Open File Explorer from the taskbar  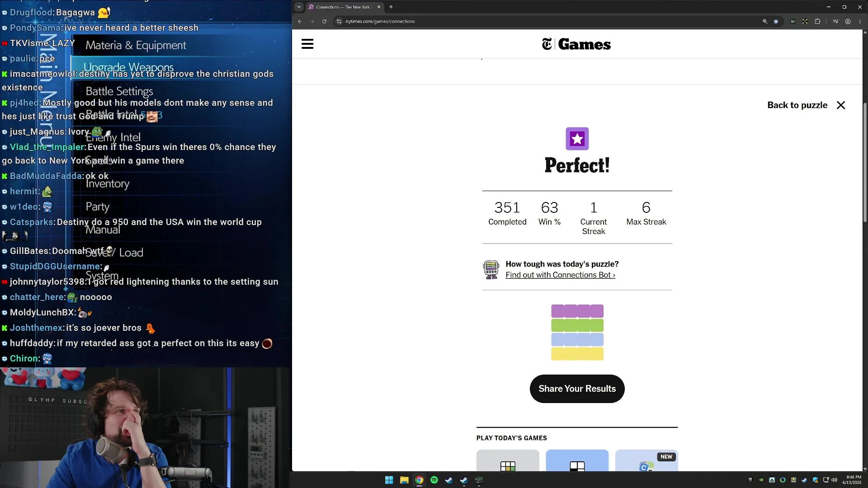point(404,480)
